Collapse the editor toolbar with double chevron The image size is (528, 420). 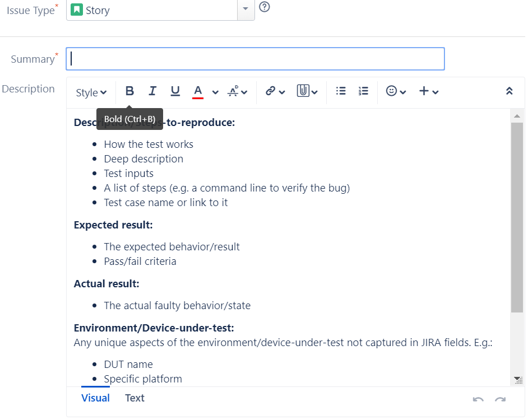point(509,91)
